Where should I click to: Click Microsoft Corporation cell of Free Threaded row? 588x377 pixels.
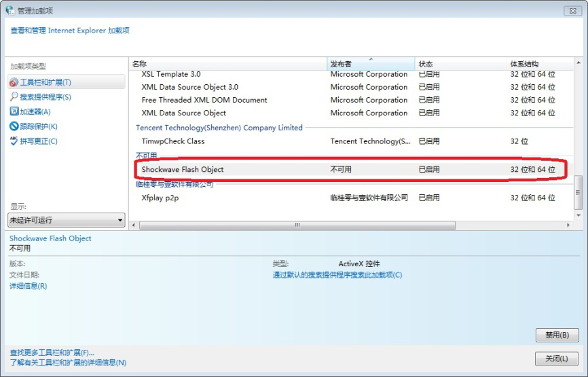[x=369, y=100]
